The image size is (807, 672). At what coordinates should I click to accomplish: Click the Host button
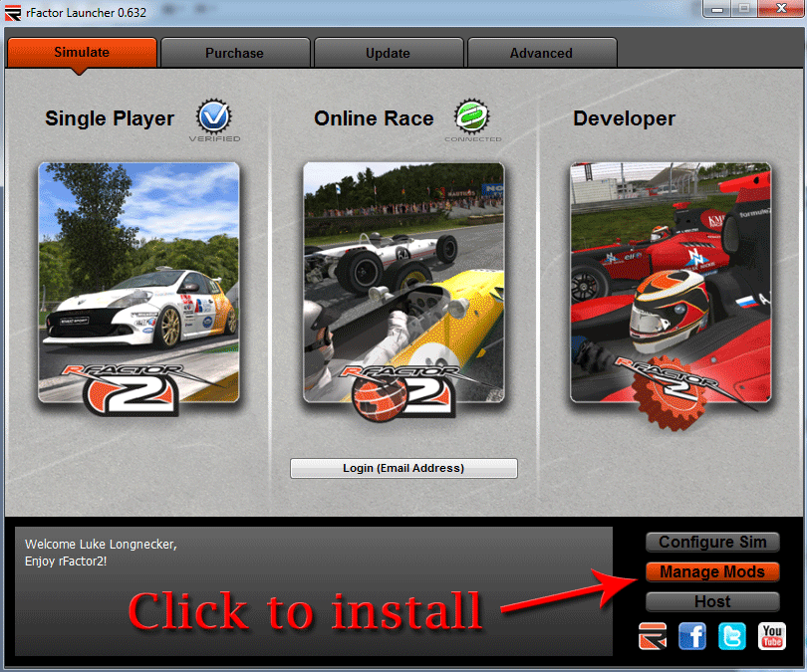(x=712, y=601)
